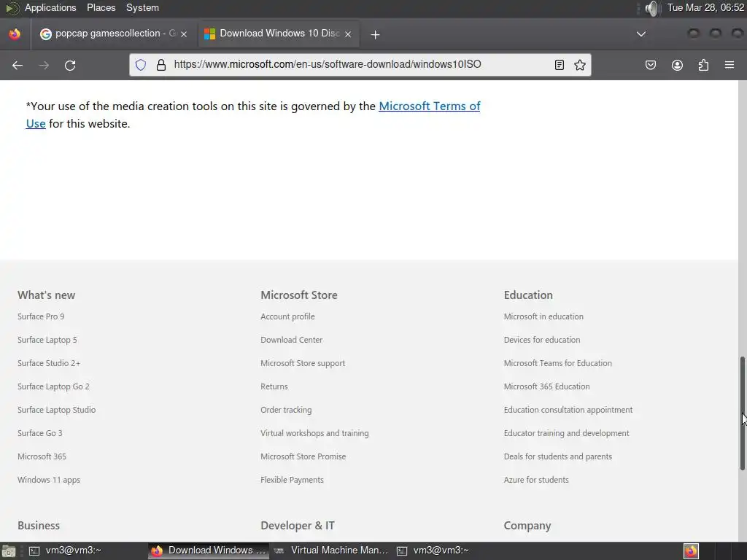Open Save to Pocket icon
Screen dimensions: 747x560
(650, 65)
